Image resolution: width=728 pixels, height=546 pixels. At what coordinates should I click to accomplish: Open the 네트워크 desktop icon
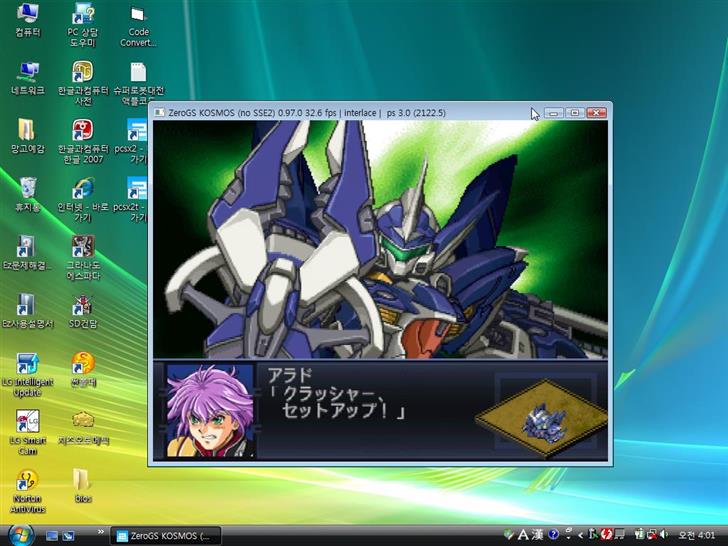(27, 78)
